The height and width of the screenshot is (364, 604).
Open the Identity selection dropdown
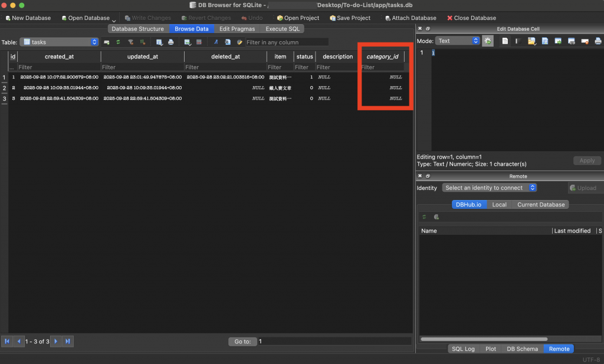click(489, 188)
